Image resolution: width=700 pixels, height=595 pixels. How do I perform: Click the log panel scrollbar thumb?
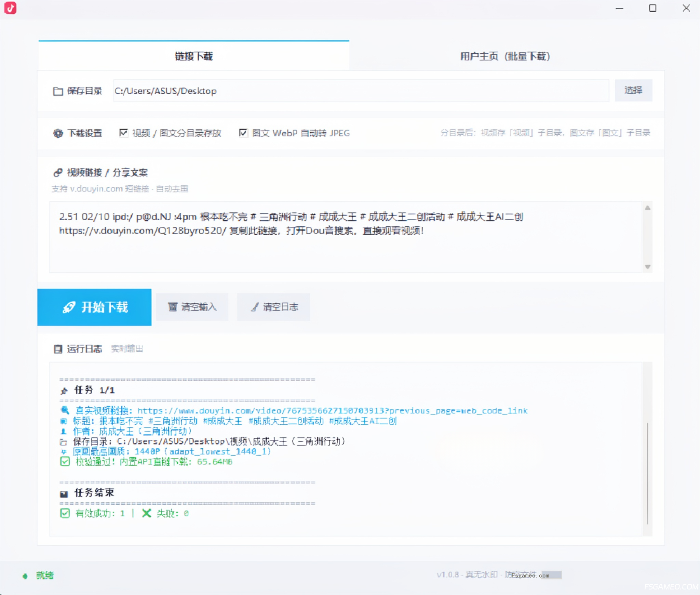tap(647, 473)
